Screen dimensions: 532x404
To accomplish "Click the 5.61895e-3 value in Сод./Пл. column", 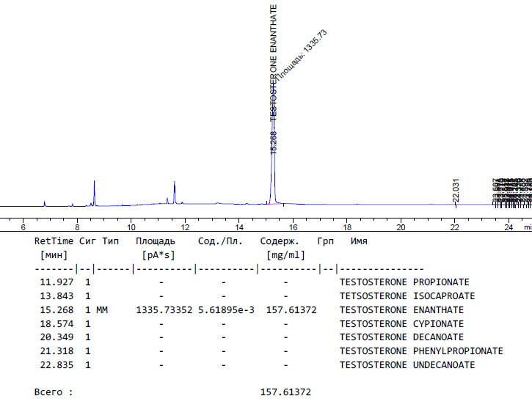I will click(x=226, y=310).
